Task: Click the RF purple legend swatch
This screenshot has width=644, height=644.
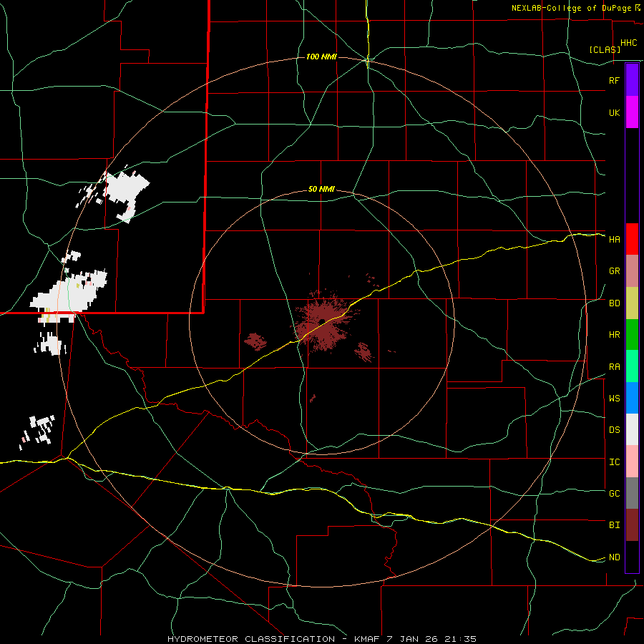Action: [x=632, y=80]
